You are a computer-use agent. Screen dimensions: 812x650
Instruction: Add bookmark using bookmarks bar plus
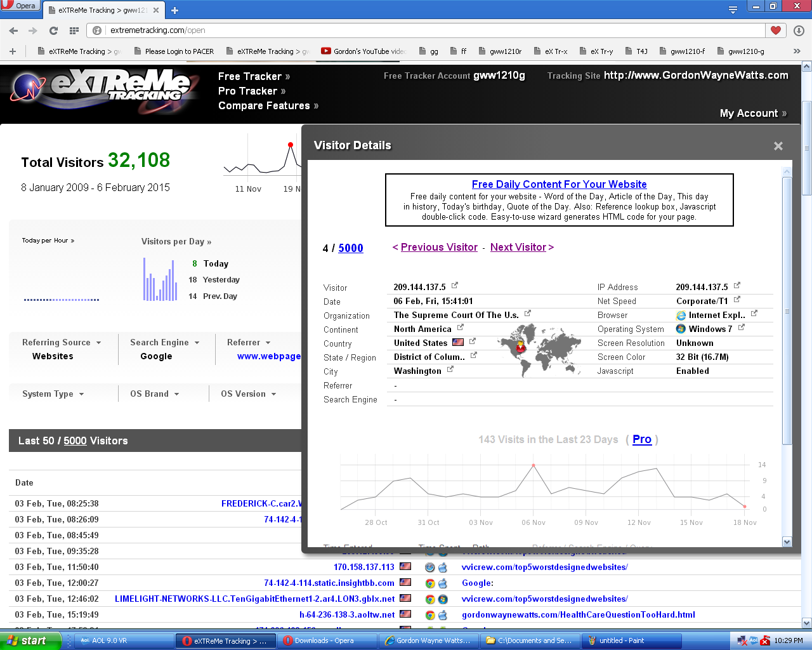13,51
